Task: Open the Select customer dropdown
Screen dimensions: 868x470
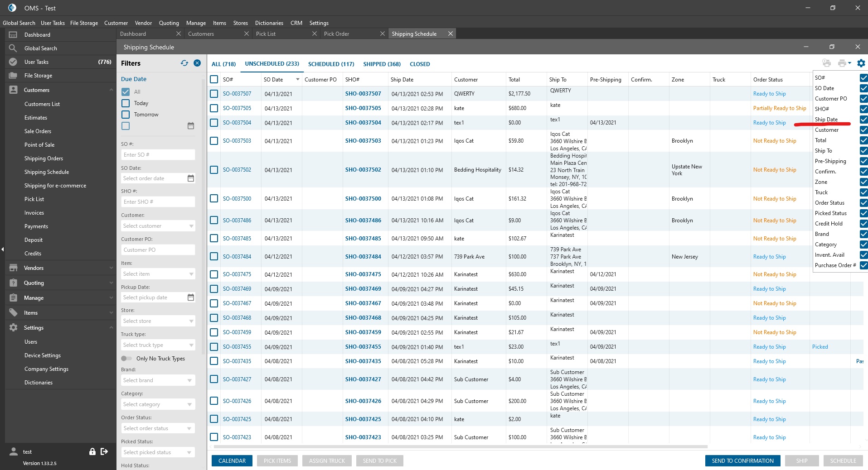Action: [x=158, y=226]
